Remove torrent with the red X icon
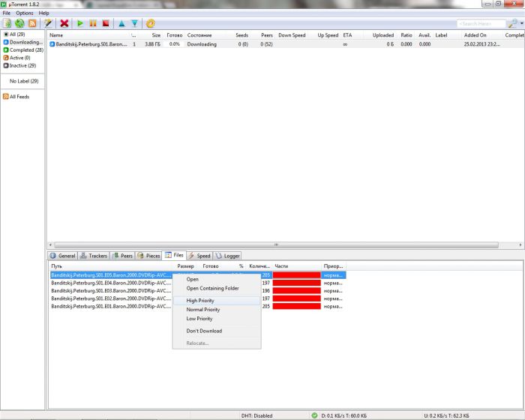The image size is (525, 420). click(x=64, y=24)
